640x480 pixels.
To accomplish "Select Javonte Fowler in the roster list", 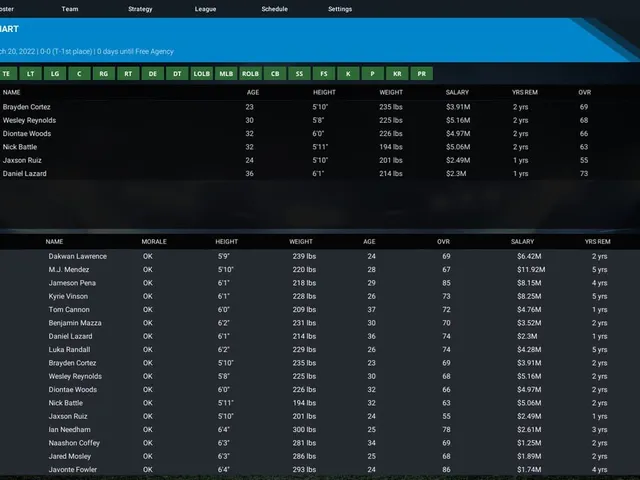I will point(73,470).
